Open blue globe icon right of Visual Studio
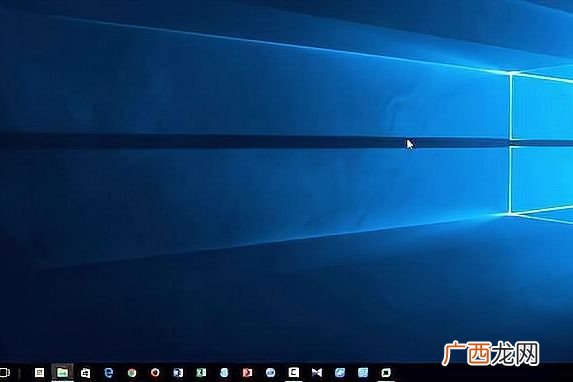 pyautogui.click(x=340, y=372)
